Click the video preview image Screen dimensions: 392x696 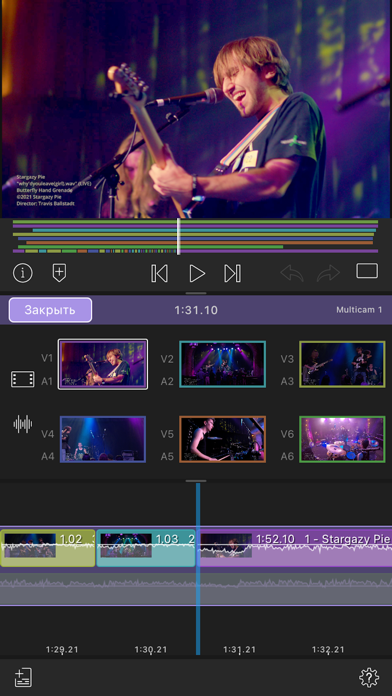click(196, 109)
